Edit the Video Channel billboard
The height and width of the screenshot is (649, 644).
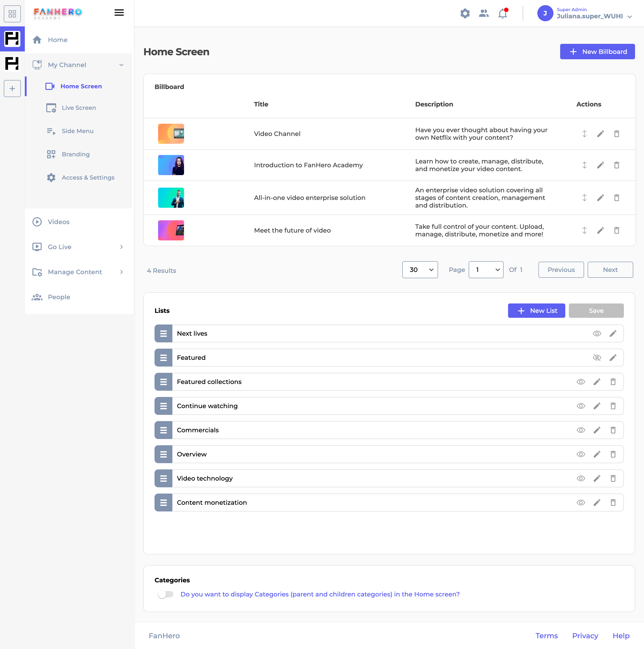600,134
